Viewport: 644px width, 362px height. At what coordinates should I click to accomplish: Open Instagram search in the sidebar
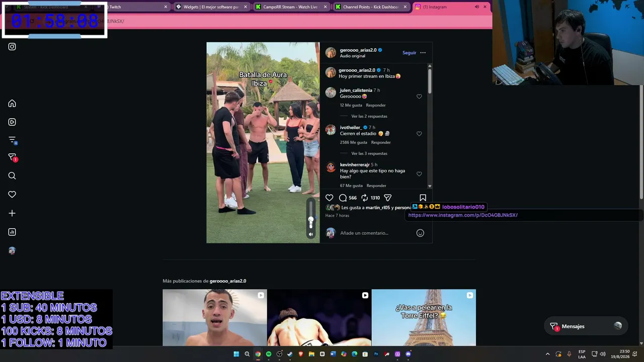click(x=12, y=176)
